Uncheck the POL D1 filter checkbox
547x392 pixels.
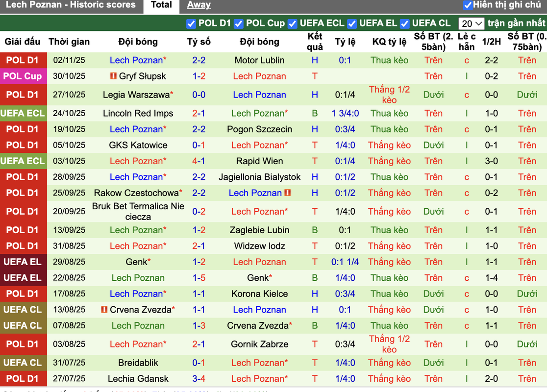[x=191, y=24]
